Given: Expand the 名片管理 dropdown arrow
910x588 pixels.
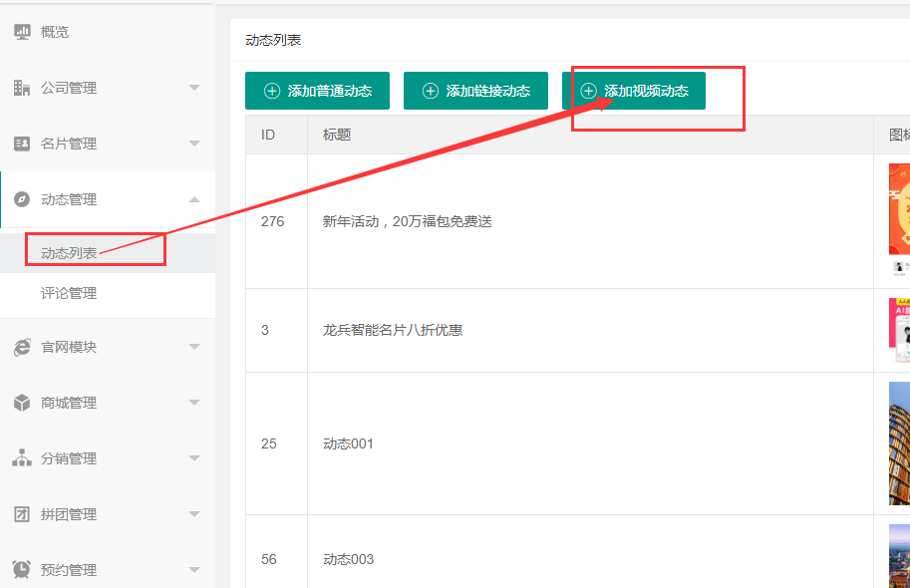Looking at the screenshot, I should (x=194, y=144).
